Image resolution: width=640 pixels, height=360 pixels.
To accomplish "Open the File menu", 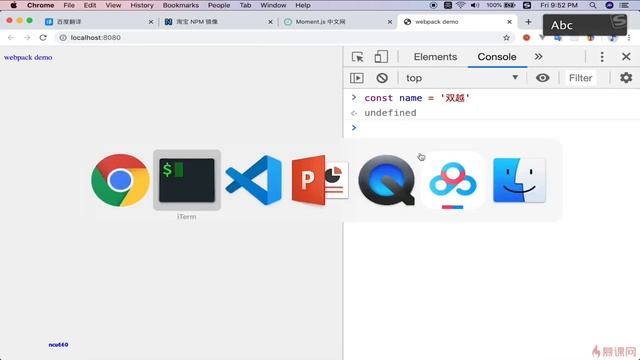I will click(x=69, y=5).
